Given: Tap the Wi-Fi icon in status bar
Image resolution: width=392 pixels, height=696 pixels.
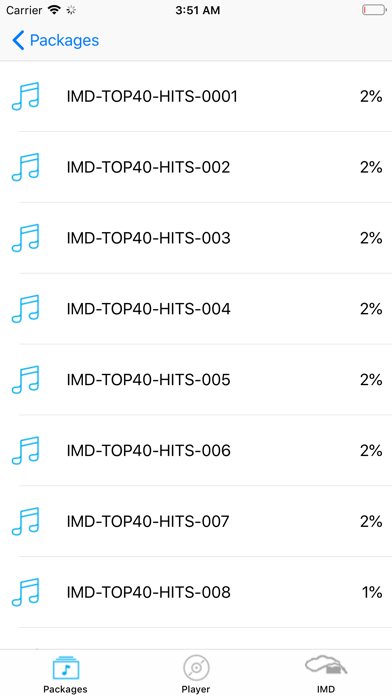Looking at the screenshot, I should (x=54, y=10).
